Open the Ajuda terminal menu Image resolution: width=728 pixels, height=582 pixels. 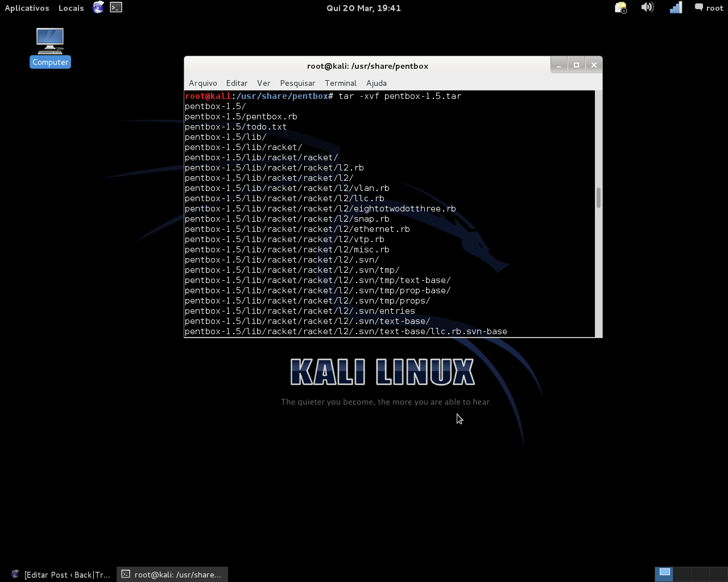(x=377, y=83)
